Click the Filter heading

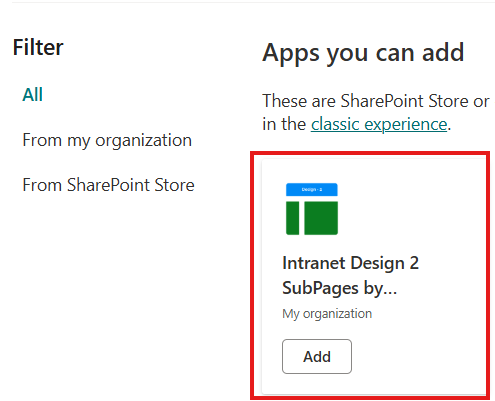(38, 47)
